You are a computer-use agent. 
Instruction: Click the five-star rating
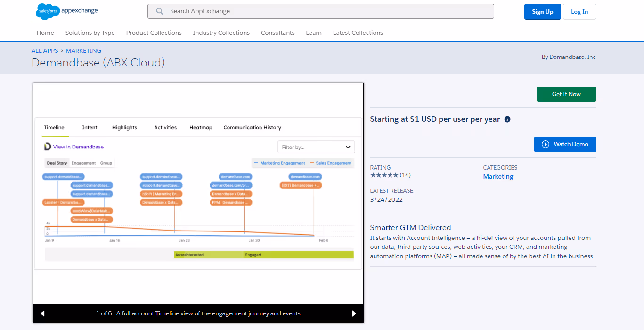(x=384, y=175)
